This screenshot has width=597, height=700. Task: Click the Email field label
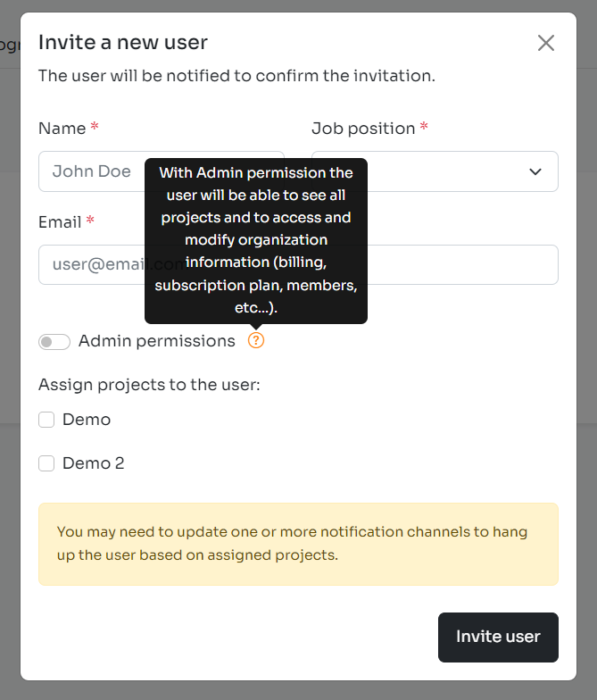(x=60, y=221)
